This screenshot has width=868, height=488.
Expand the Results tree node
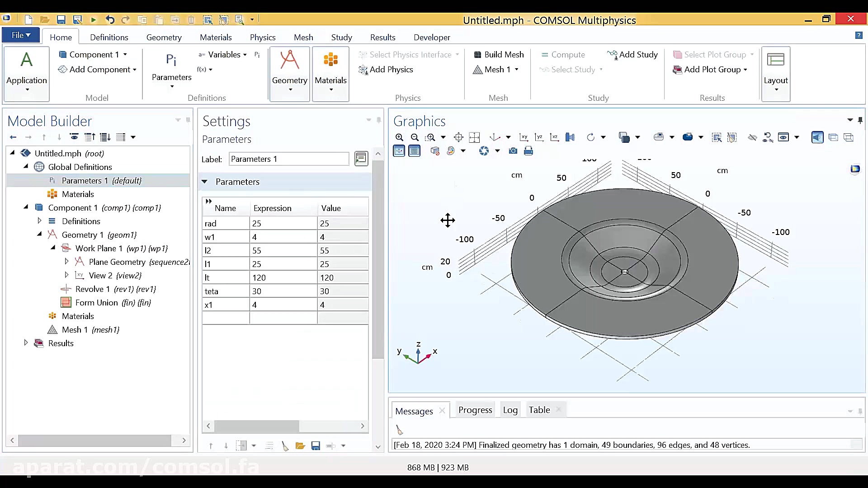click(x=26, y=343)
